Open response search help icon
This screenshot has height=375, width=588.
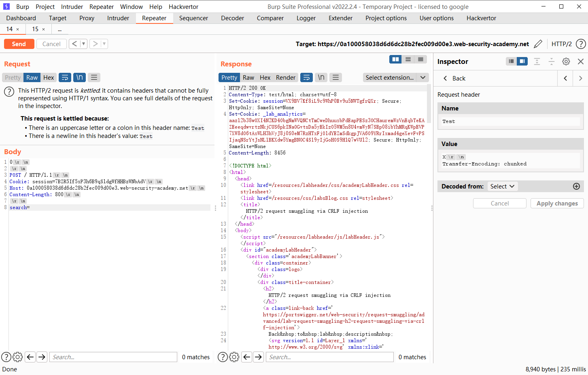tap(223, 357)
